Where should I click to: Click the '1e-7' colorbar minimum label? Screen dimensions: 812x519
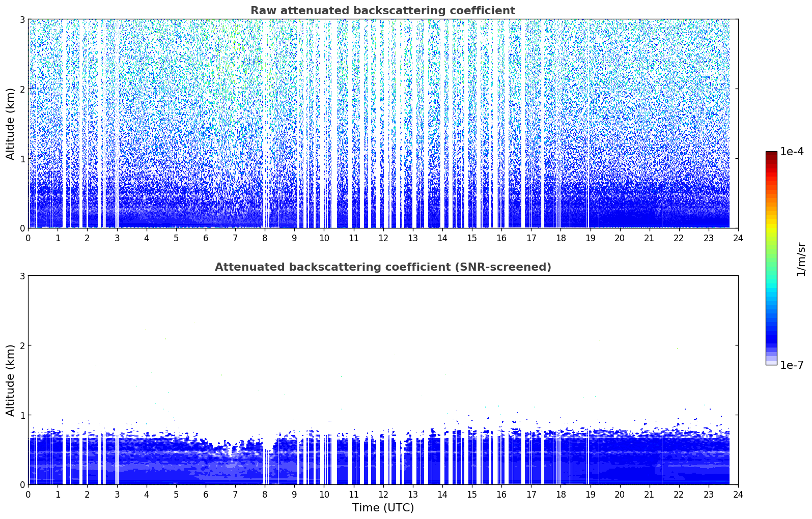tap(792, 365)
